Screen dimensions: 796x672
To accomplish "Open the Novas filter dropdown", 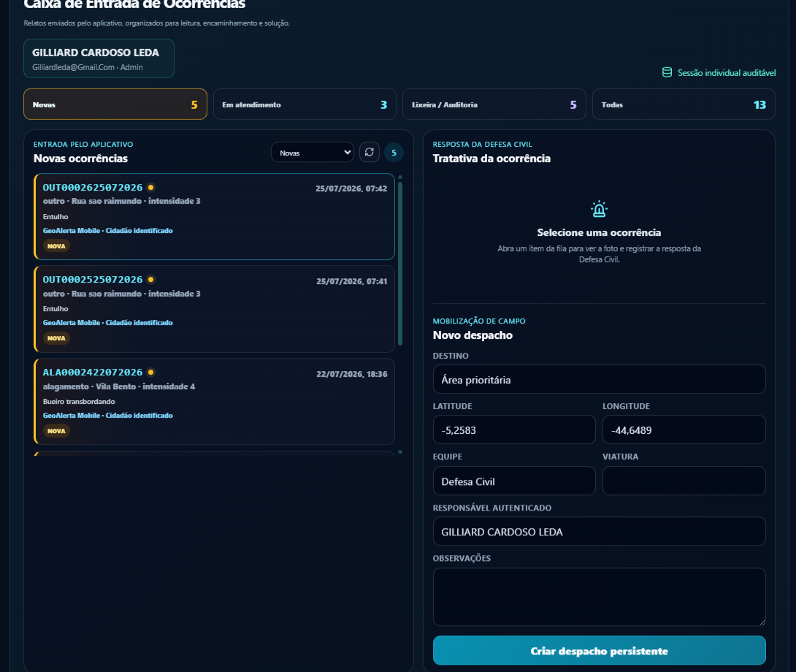I will [313, 153].
